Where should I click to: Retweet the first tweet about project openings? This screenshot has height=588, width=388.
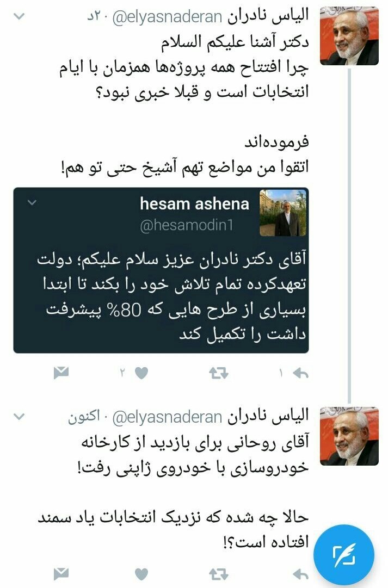click(x=218, y=373)
